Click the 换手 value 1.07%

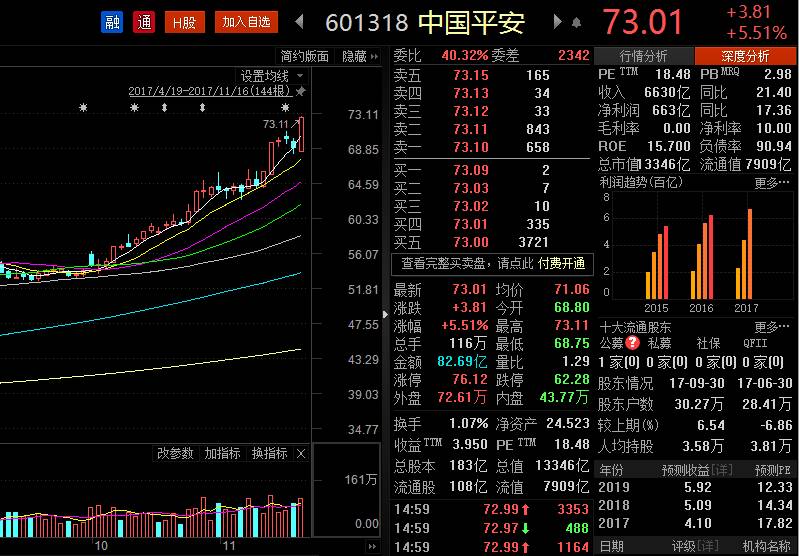point(468,423)
